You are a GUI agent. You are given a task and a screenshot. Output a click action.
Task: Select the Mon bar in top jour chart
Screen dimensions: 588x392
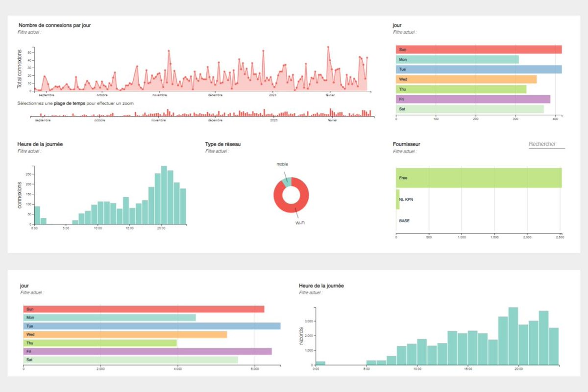(457, 59)
